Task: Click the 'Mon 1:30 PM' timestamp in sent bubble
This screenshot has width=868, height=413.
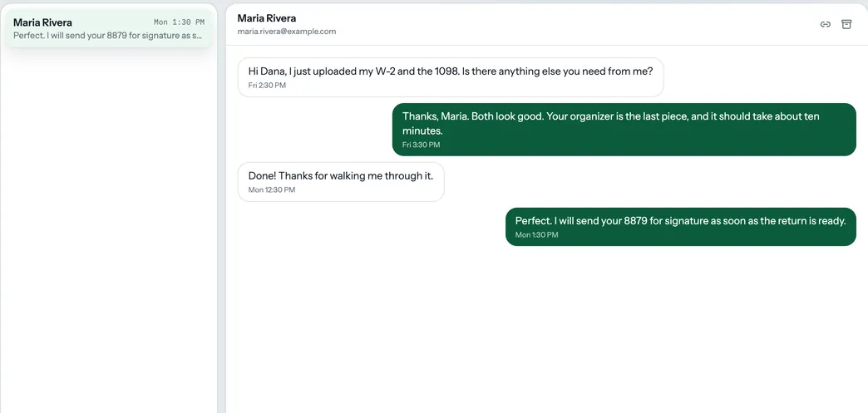Action: tap(536, 234)
